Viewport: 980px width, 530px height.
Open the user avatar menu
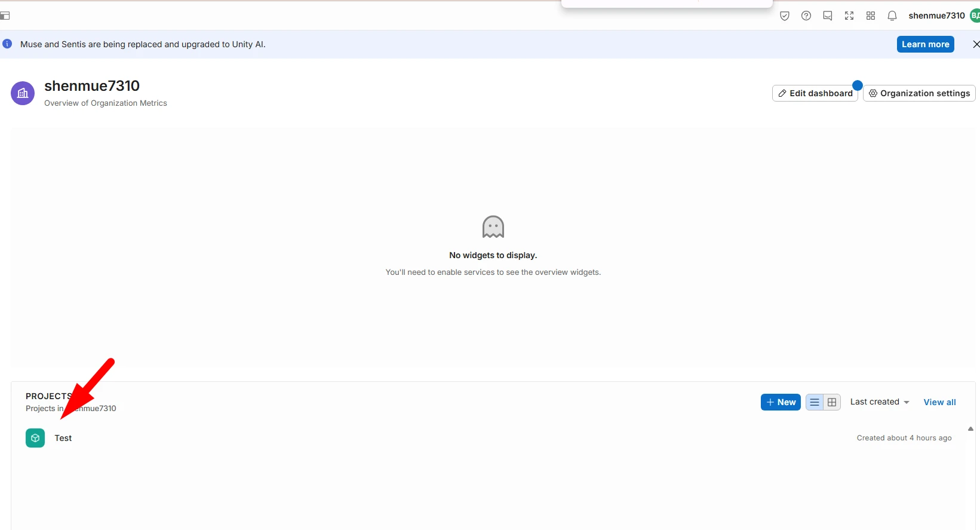[975, 16]
